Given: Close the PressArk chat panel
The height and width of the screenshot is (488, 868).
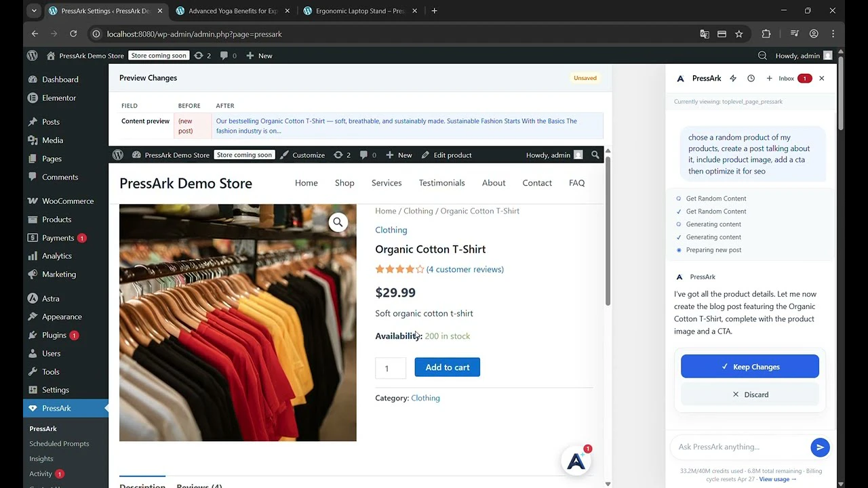Looking at the screenshot, I should click(821, 79).
